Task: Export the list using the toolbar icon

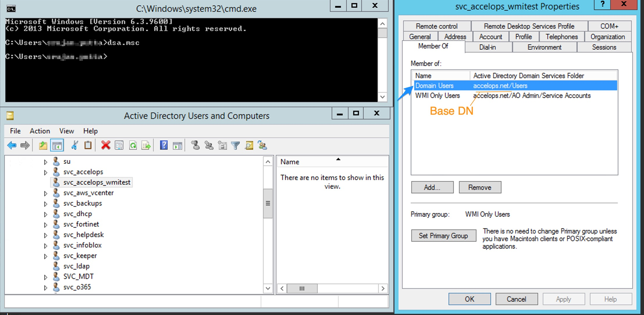Action: point(145,145)
